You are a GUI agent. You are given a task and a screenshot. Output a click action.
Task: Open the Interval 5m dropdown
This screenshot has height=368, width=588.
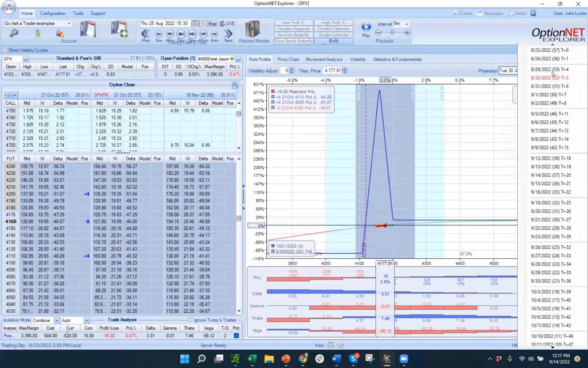(x=407, y=24)
